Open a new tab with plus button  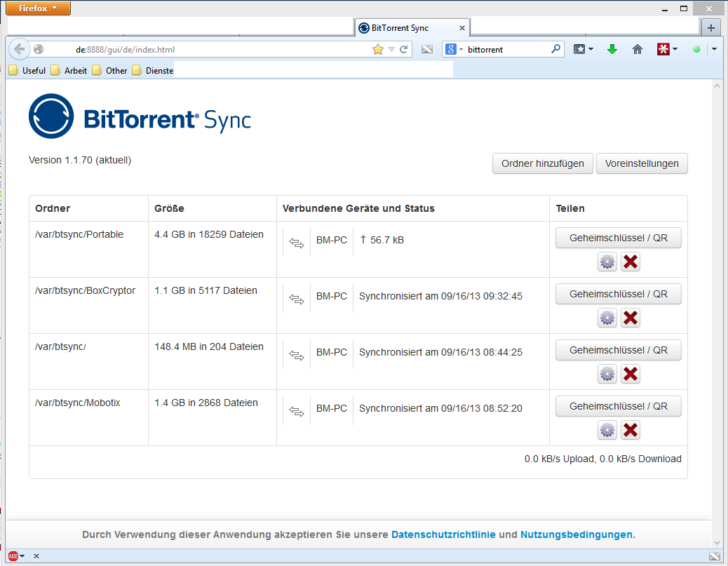point(711,28)
